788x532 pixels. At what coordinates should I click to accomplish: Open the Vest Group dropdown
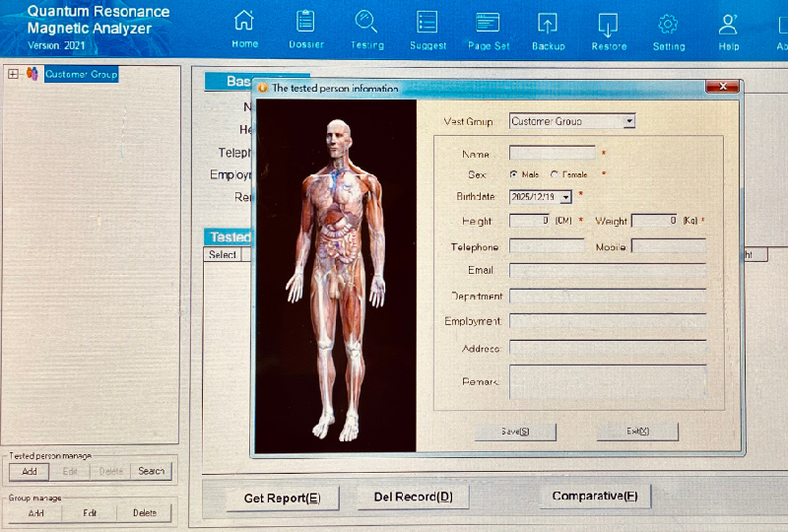pyautogui.click(x=628, y=121)
